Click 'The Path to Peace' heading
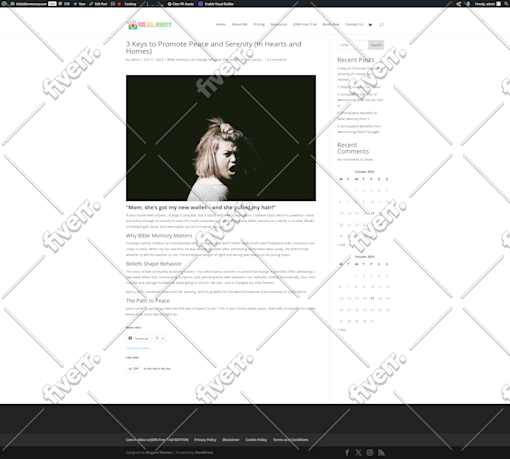 click(148, 301)
